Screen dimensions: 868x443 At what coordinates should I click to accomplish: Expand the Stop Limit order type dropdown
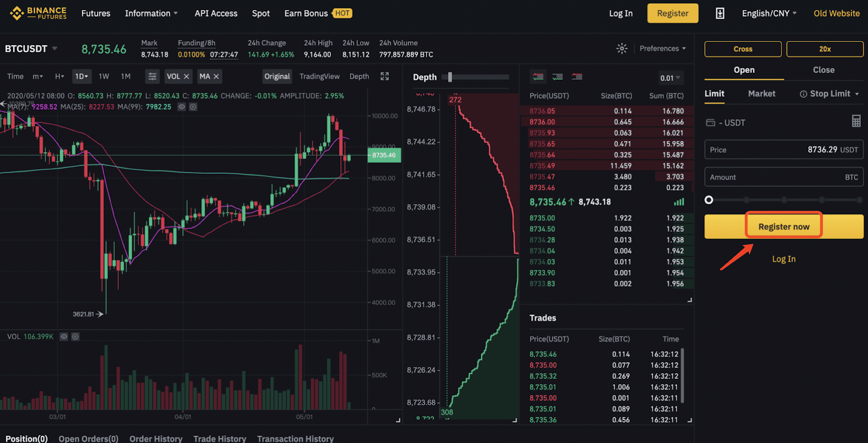click(x=857, y=94)
